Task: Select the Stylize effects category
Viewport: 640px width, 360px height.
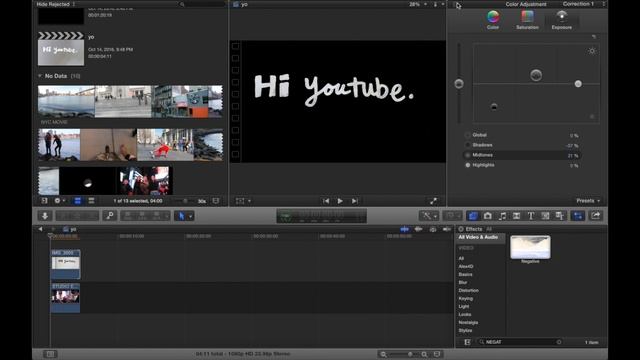Action: coord(465,331)
